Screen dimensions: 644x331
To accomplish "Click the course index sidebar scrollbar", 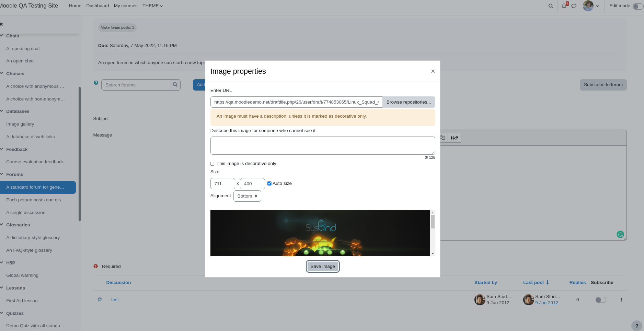I will point(80,154).
